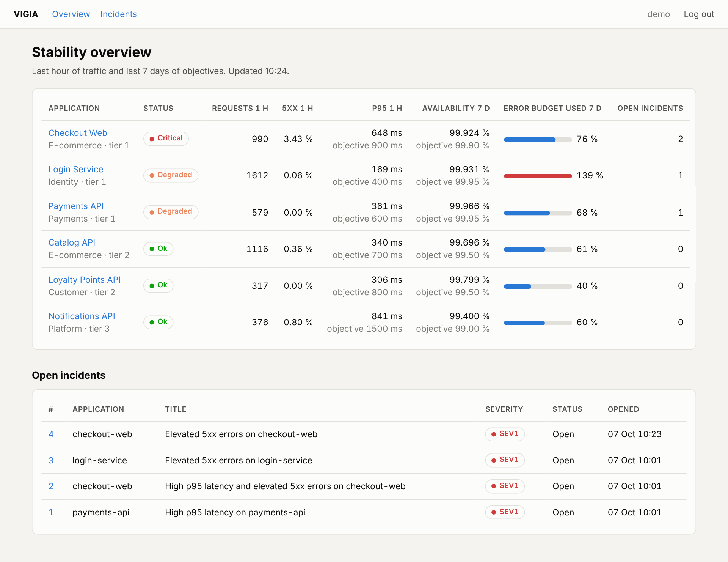Click the Error Budget Used 7 D header

pos(552,108)
